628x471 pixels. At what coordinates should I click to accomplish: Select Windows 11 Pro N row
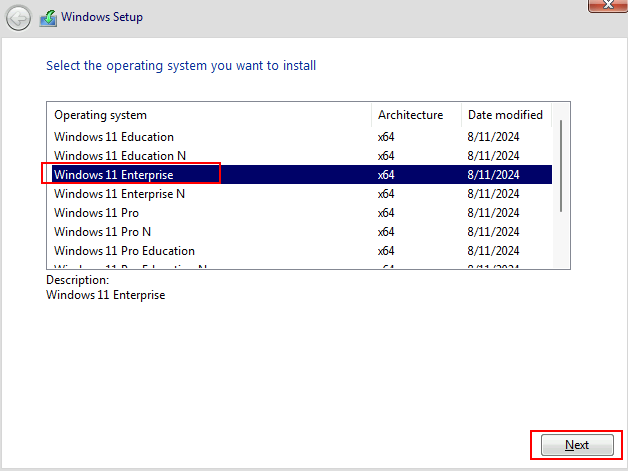pyautogui.click(x=302, y=231)
